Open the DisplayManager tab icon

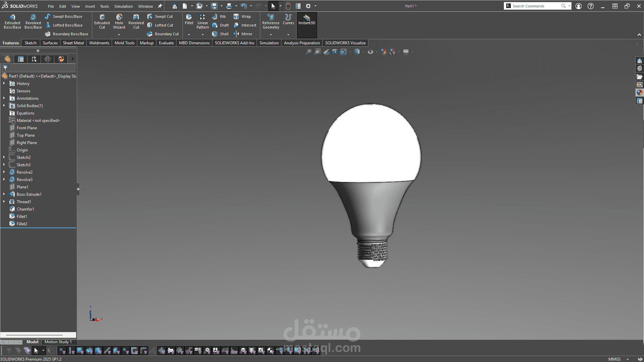point(61,59)
